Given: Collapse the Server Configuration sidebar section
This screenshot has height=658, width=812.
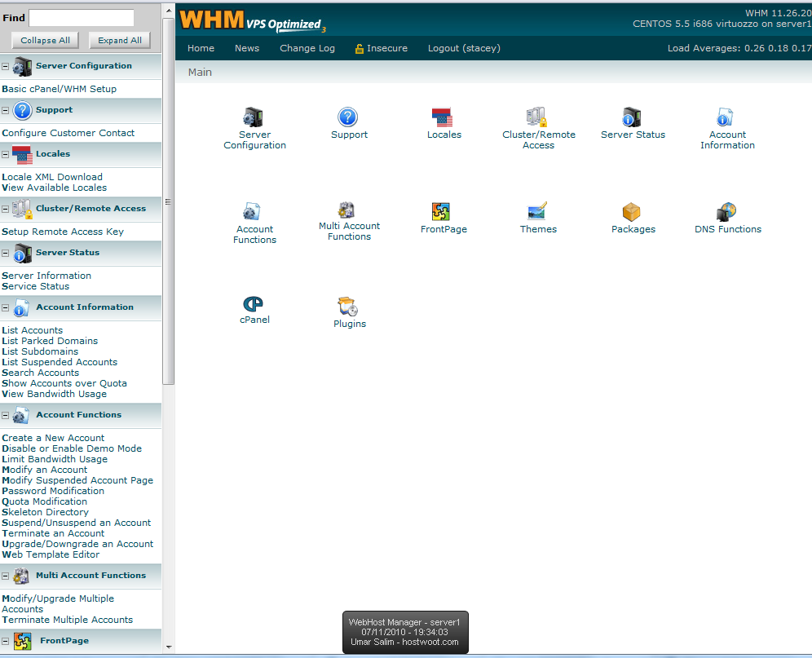Looking at the screenshot, I should (x=5, y=66).
